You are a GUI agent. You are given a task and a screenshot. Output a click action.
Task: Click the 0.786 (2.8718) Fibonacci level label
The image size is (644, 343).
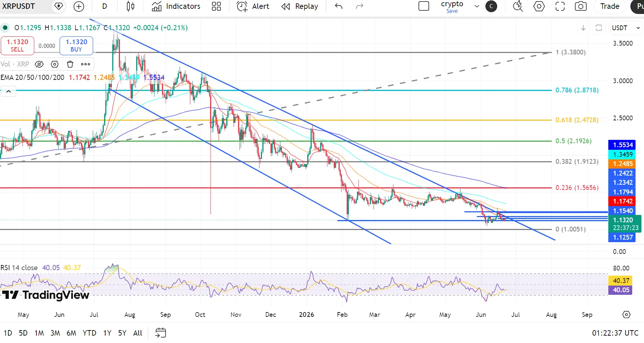[x=577, y=90]
